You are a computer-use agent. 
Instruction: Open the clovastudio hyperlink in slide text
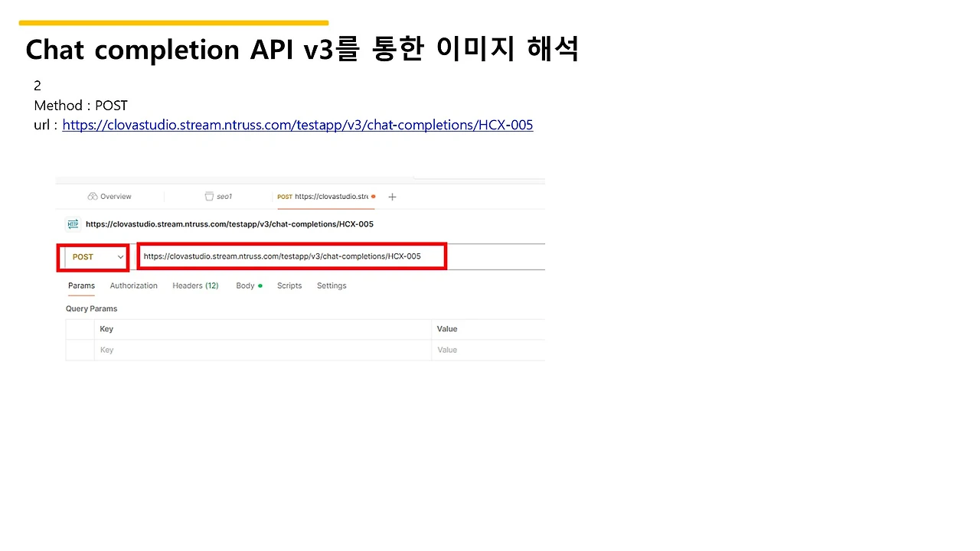point(298,125)
